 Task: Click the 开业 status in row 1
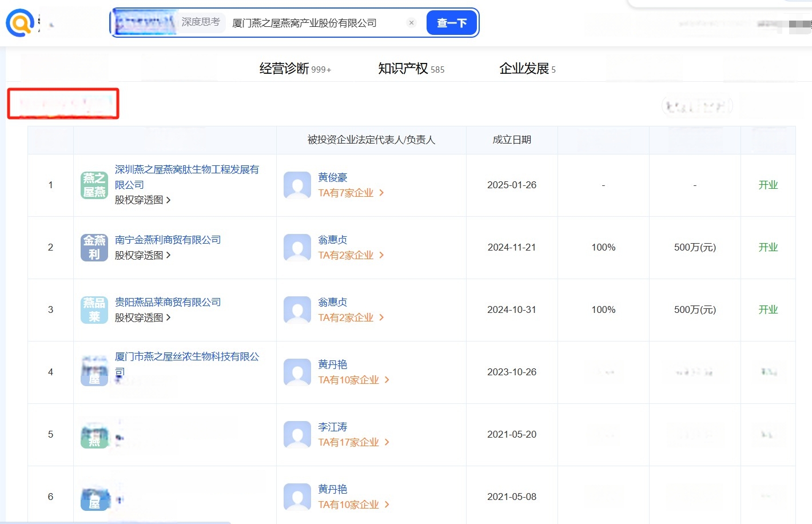pos(768,185)
